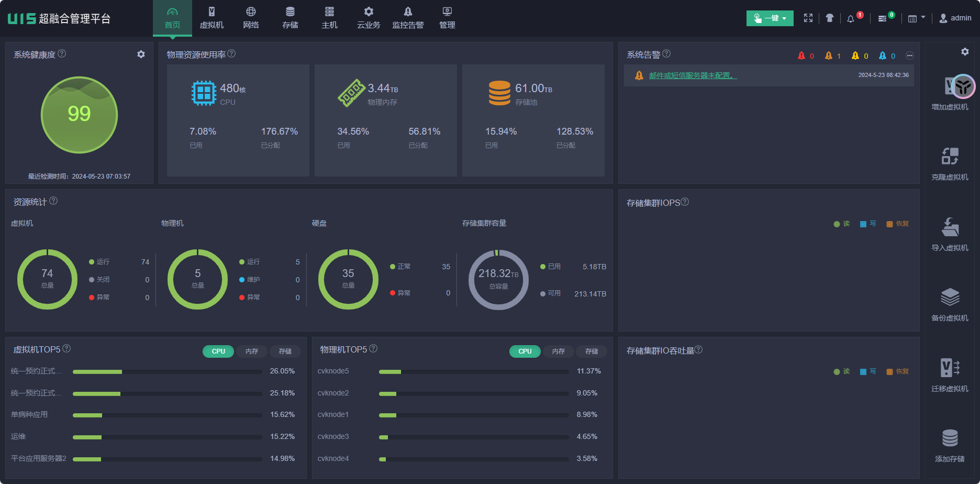The height and width of the screenshot is (484, 980).
Task: Click the help icon beside 物理机TOP5
Action: [373, 348]
